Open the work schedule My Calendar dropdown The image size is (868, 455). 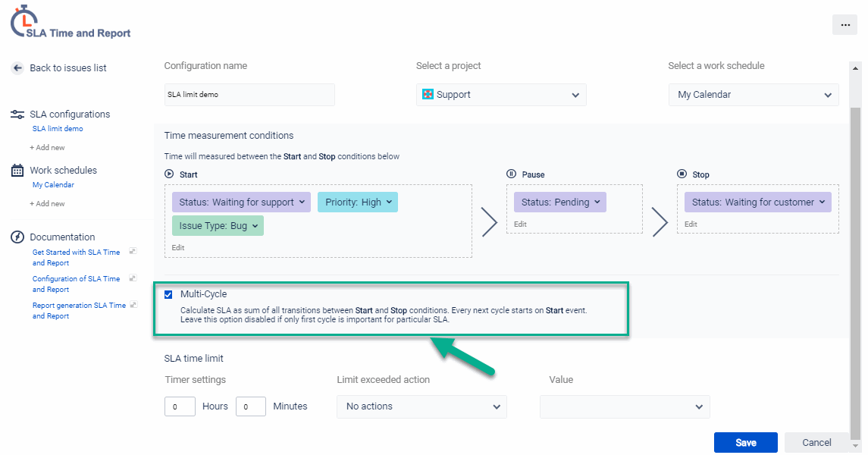pyautogui.click(x=754, y=95)
